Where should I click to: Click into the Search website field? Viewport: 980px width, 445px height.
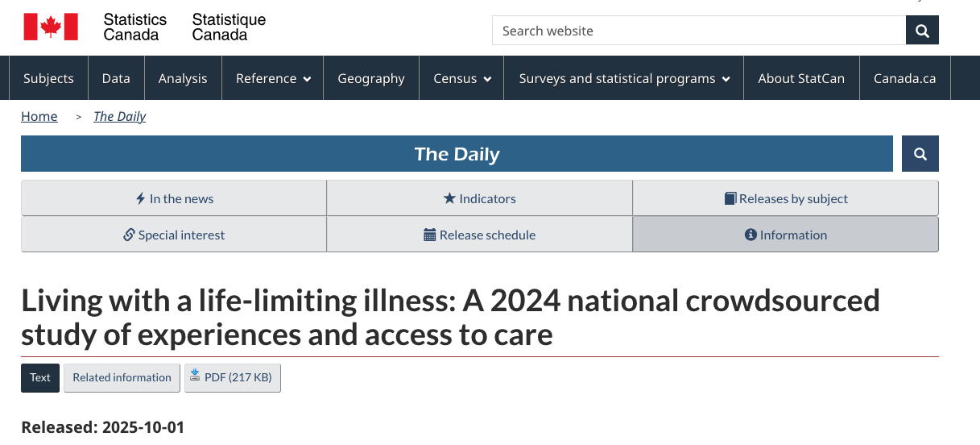[x=698, y=31]
